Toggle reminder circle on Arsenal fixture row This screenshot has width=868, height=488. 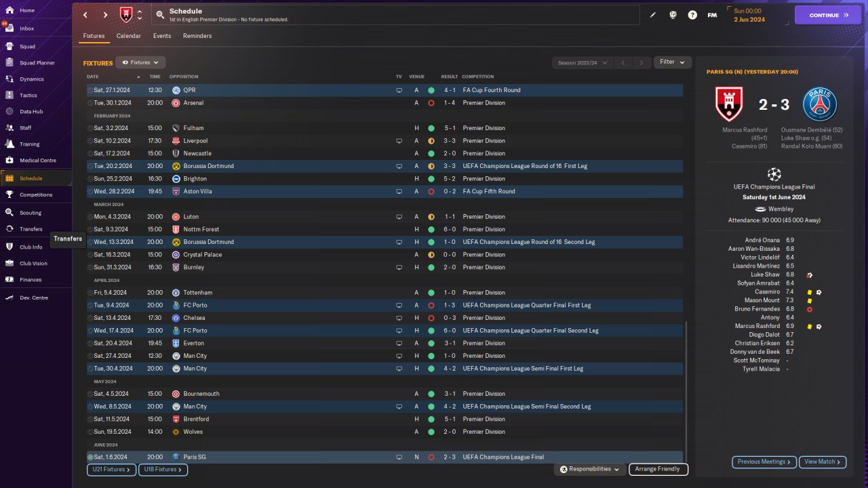(90, 103)
